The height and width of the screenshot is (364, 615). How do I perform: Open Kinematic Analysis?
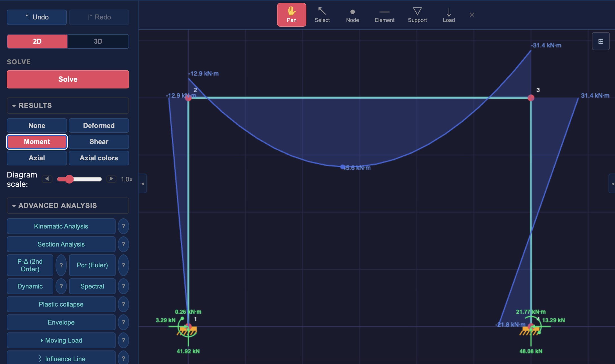tap(61, 226)
